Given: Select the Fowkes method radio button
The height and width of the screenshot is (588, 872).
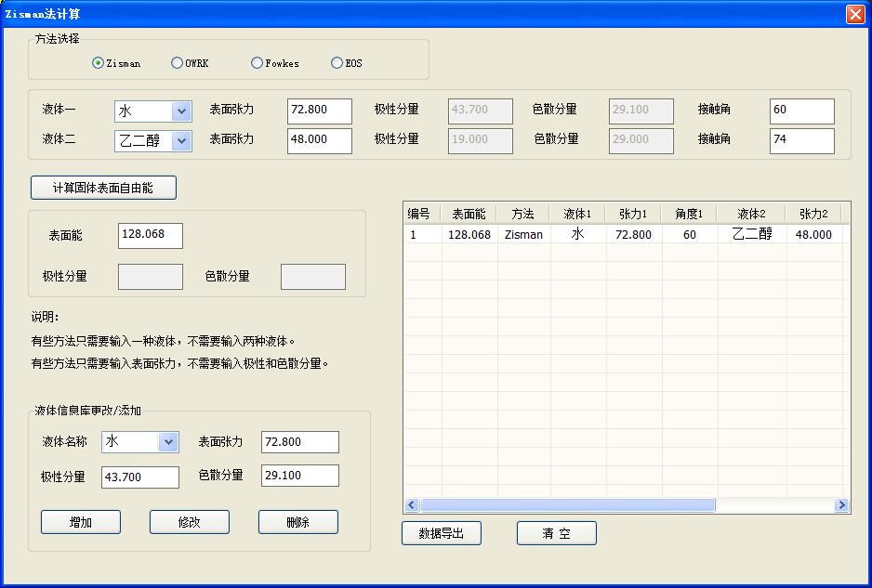Looking at the screenshot, I should (x=255, y=63).
